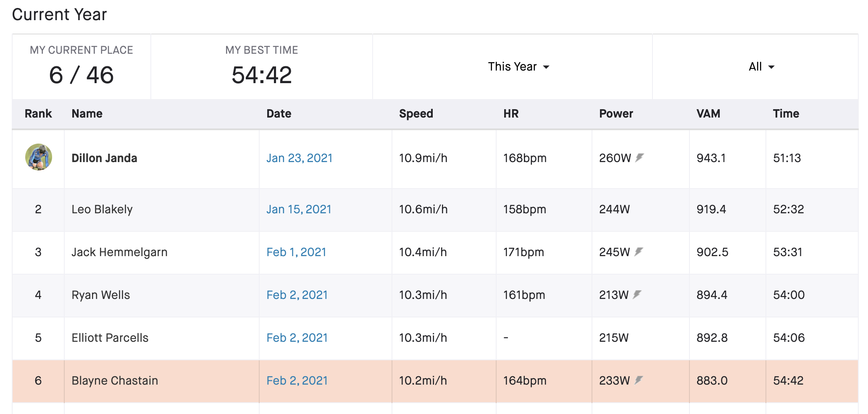Click the VAM value 894.4
The width and height of the screenshot is (868, 414).
pos(712,295)
